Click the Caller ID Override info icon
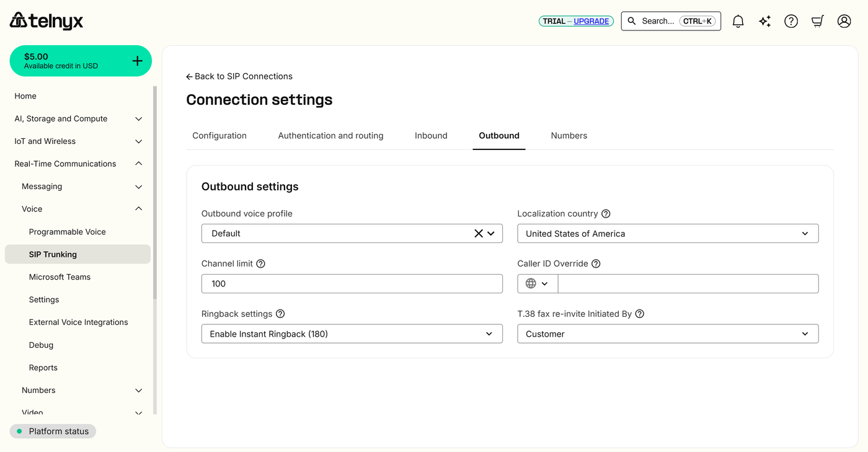 click(596, 264)
